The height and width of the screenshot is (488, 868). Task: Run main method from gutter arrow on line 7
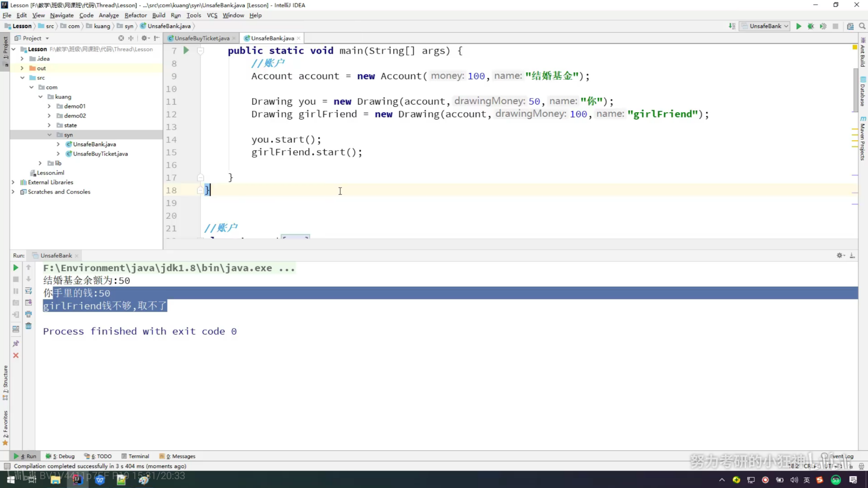pos(186,50)
